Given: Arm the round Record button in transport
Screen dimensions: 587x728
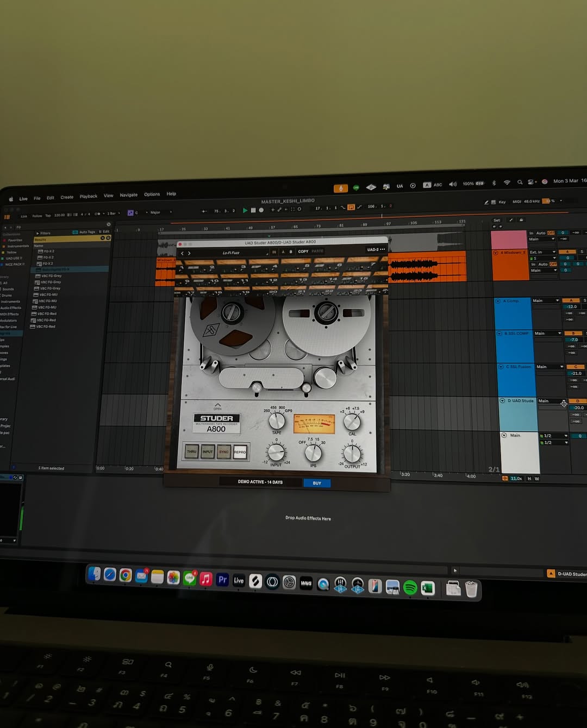Looking at the screenshot, I should 261,210.
